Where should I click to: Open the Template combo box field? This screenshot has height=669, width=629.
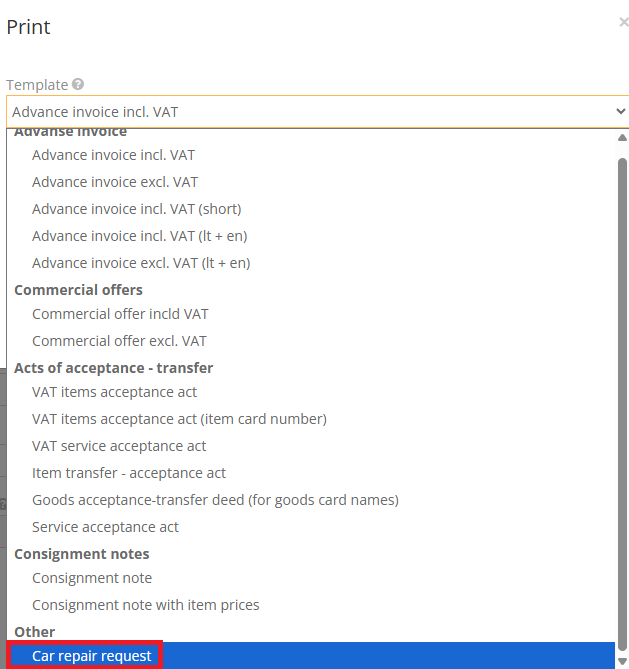(x=300, y=112)
